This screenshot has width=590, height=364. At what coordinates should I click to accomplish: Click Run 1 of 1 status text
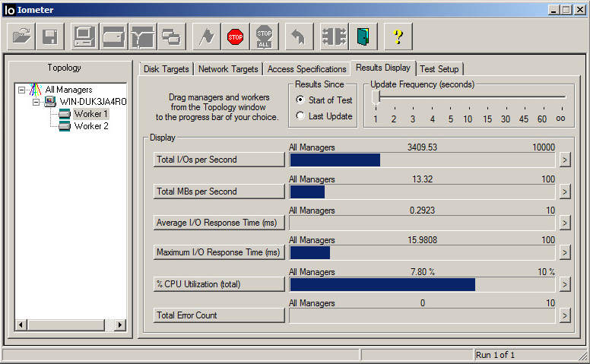[495, 355]
